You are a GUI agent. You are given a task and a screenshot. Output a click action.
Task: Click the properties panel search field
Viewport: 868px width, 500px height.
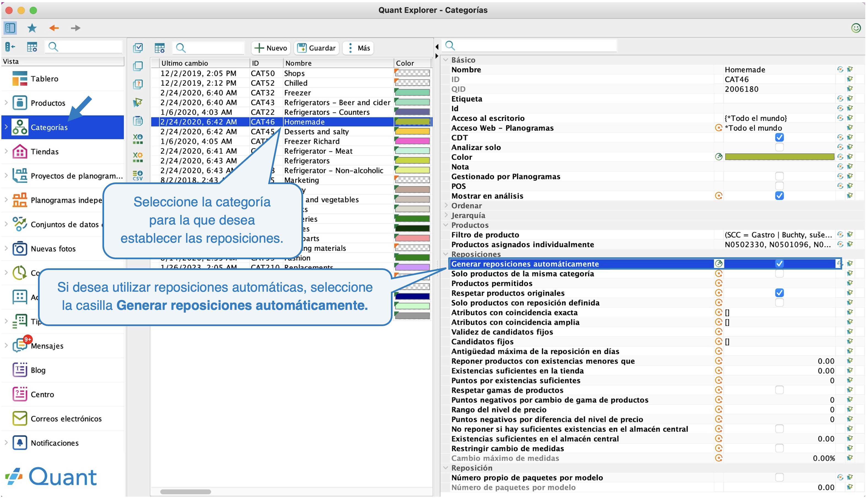pyautogui.click(x=530, y=46)
